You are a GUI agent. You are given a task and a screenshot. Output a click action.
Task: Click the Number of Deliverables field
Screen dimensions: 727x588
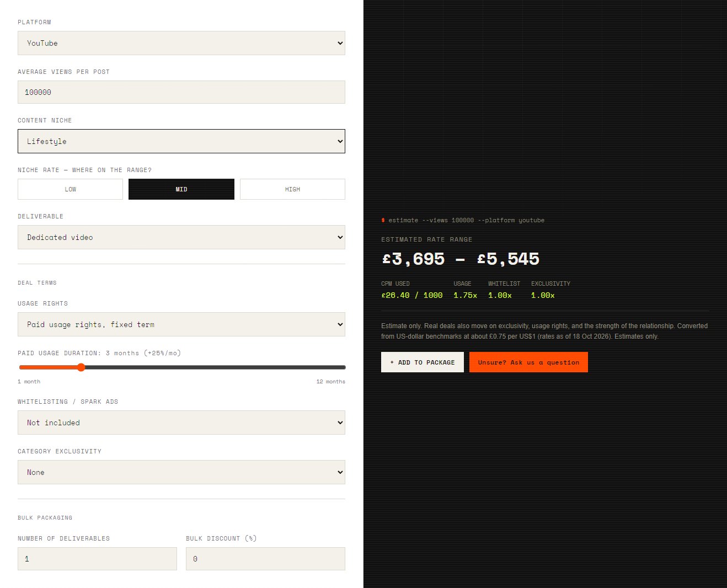click(97, 559)
